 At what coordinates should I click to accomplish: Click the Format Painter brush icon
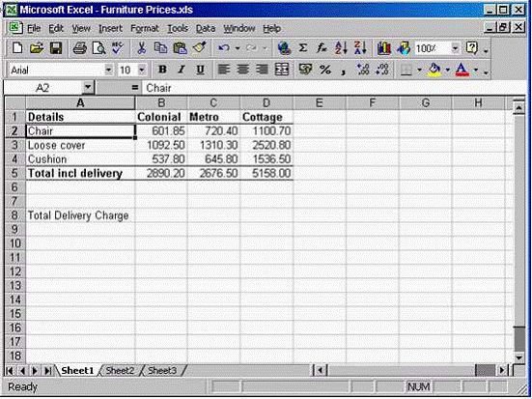(200, 48)
